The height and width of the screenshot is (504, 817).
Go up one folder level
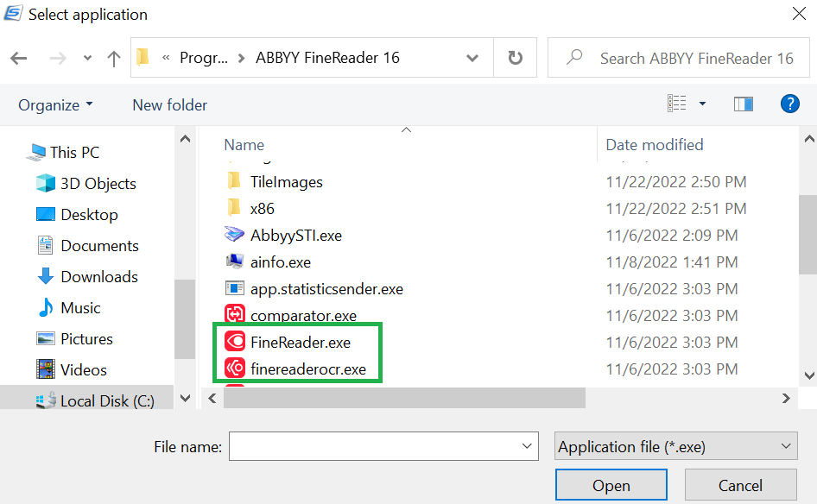(x=114, y=59)
